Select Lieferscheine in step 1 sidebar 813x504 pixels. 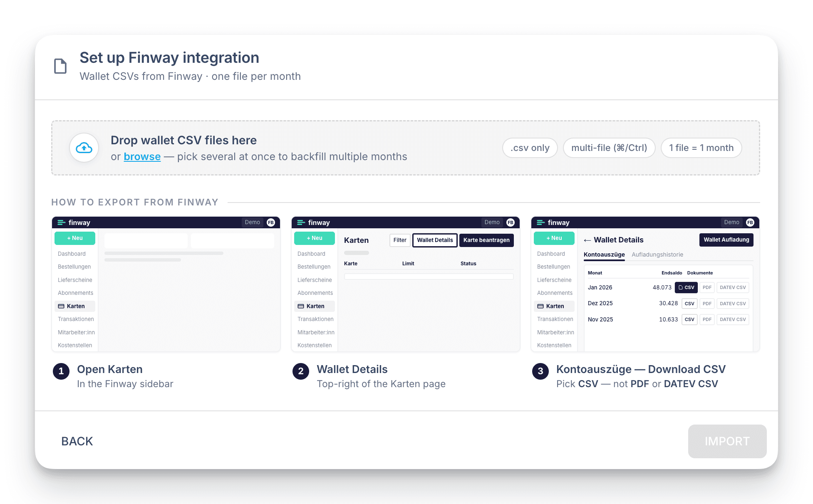[x=75, y=280]
